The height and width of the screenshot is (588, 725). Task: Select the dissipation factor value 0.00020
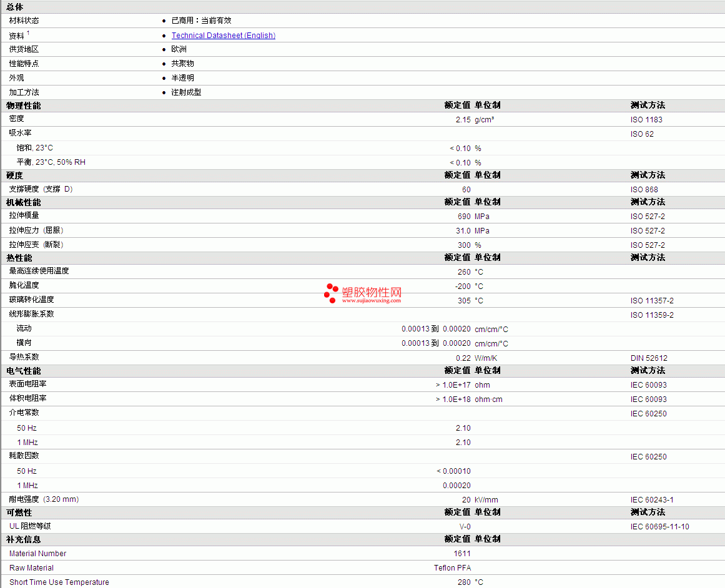click(x=456, y=486)
